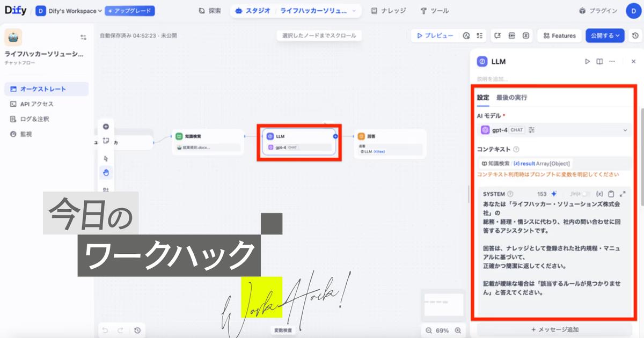Click the undo arrow at canvas bottom
644x338 pixels.
coord(105,330)
